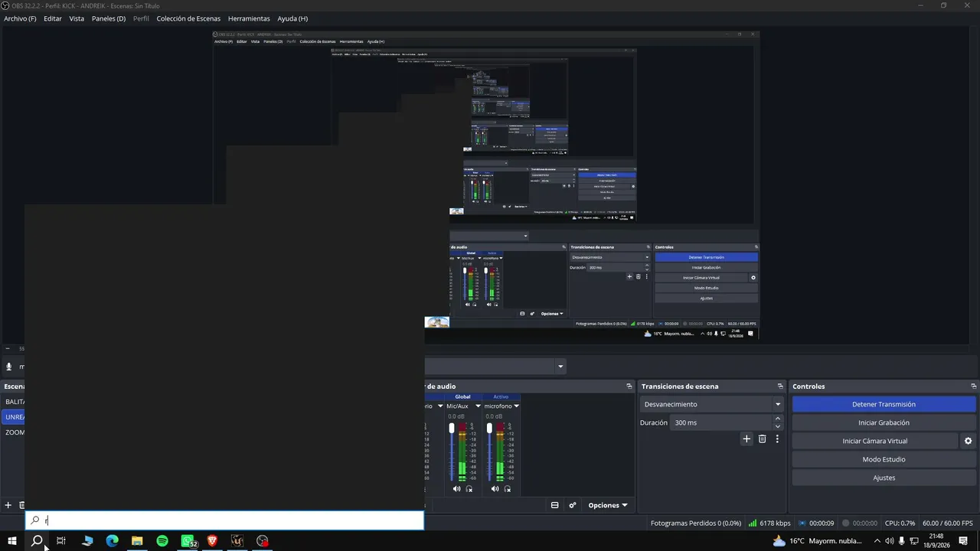Open the Mic/Aux channel dropdown arrow
Screen dimensions: 980x551
(478, 406)
